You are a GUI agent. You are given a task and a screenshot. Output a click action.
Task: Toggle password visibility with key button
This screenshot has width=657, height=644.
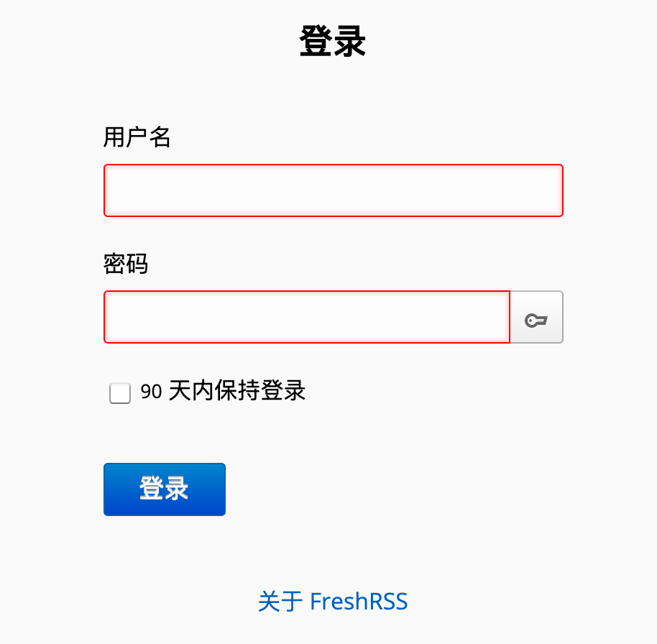[536, 317]
